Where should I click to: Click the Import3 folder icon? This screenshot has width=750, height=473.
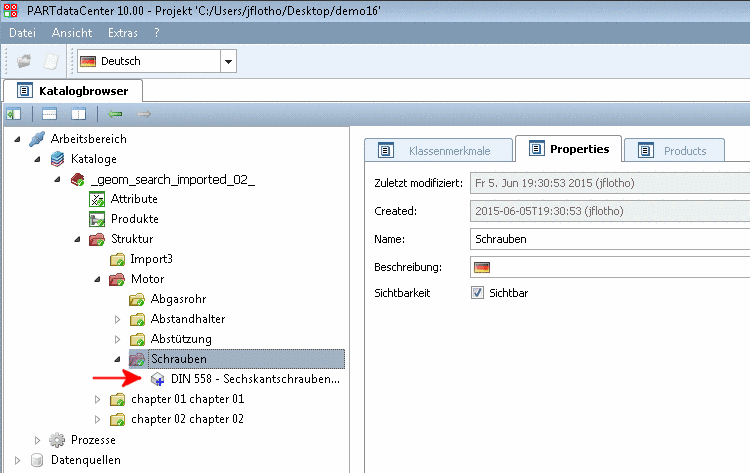117,259
